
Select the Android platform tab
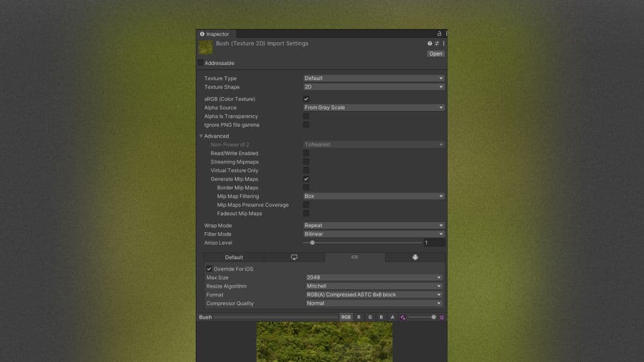click(415, 257)
